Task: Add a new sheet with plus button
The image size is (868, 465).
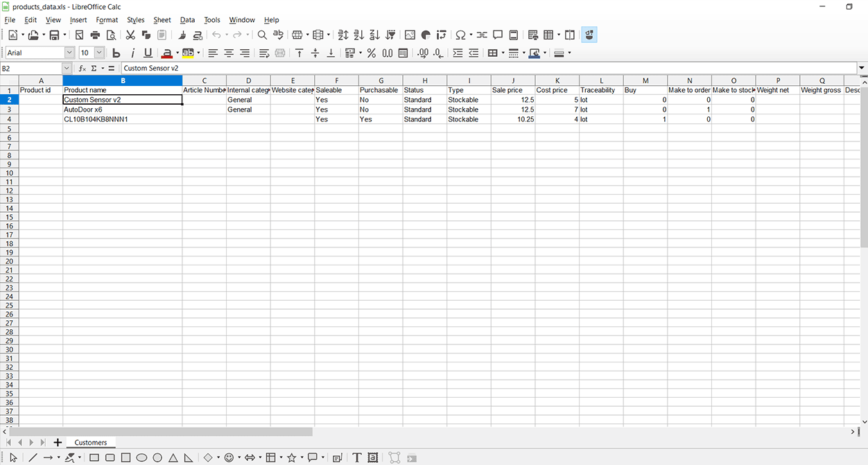Action: pyautogui.click(x=58, y=442)
